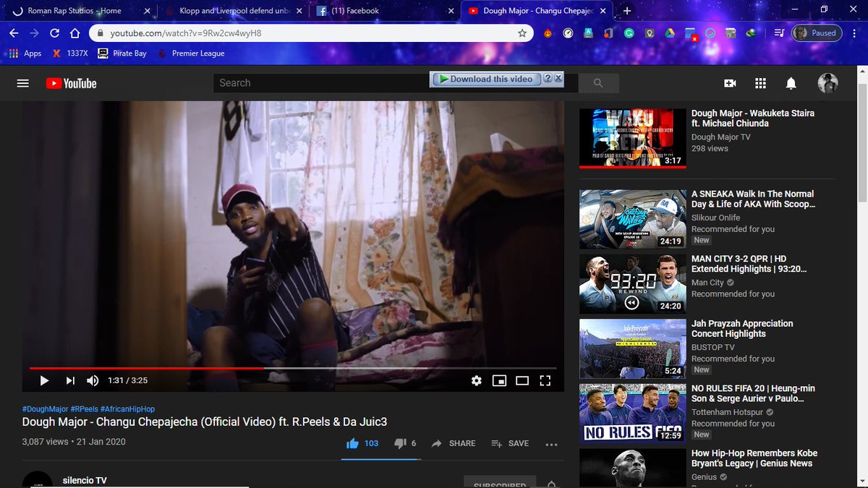Click the Search input field
Image resolution: width=868 pixels, height=488 pixels.
click(x=322, y=83)
